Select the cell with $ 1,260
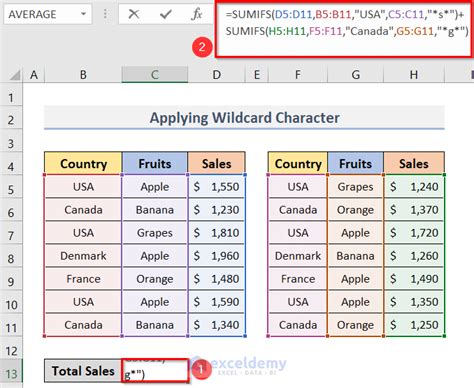 (x=414, y=256)
